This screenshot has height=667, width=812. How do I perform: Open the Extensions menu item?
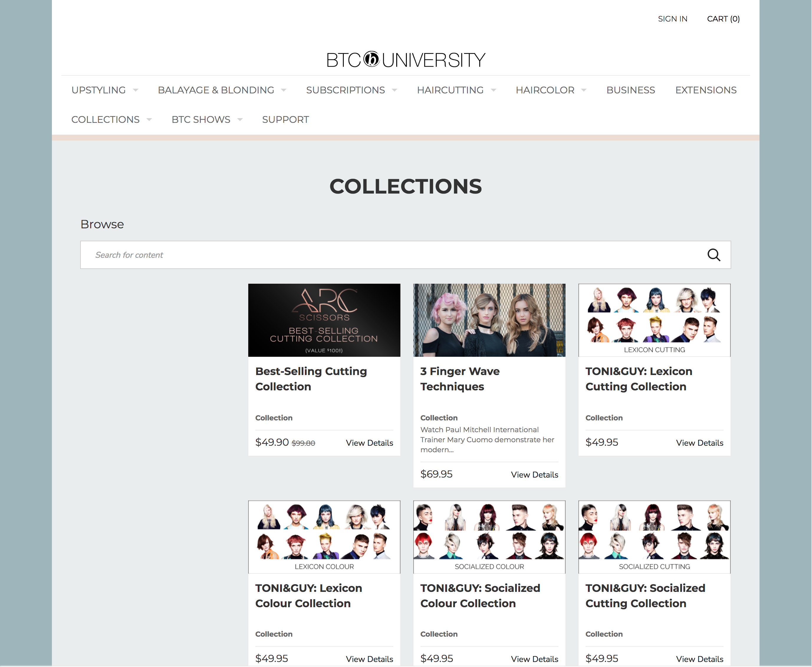(706, 90)
